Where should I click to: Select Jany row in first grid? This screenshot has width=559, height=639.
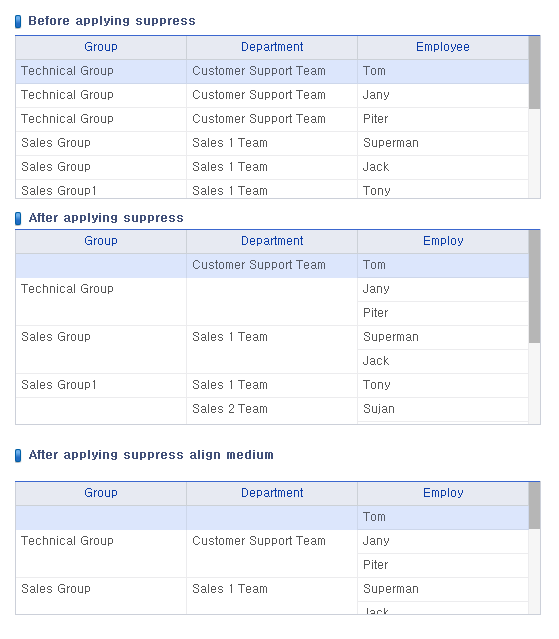click(x=272, y=95)
